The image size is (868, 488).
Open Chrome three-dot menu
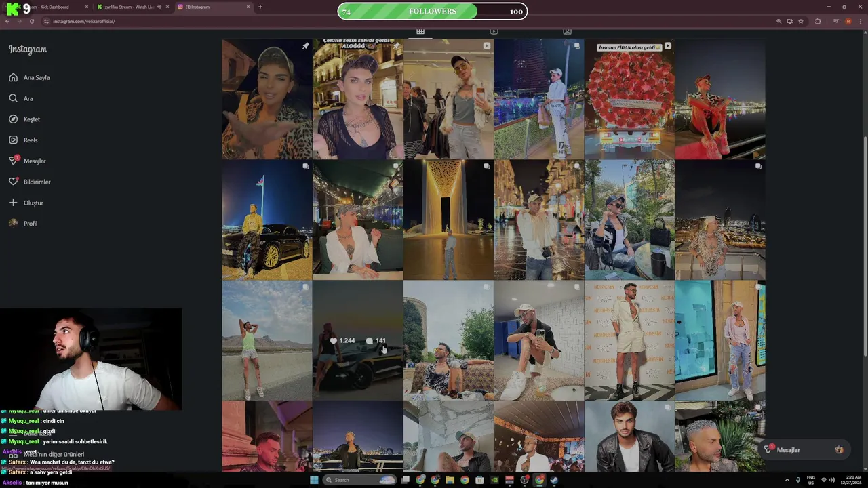click(861, 21)
